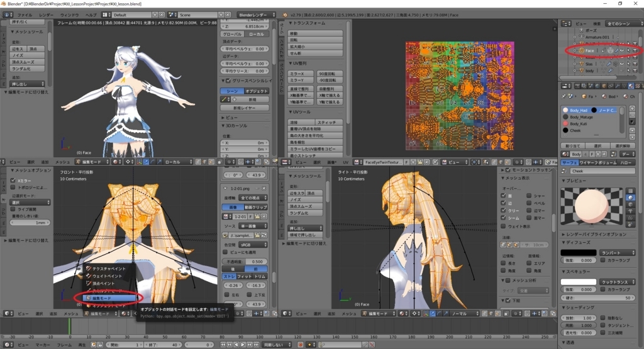Open the World properties tab icon
The height and width of the screenshot is (349, 644).
[x=597, y=86]
